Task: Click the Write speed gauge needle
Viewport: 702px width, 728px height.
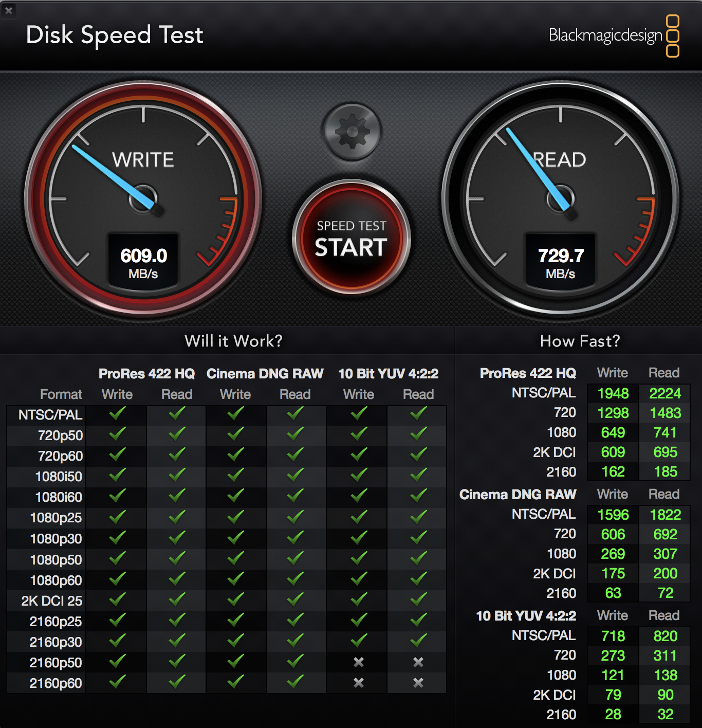Action: [x=112, y=176]
